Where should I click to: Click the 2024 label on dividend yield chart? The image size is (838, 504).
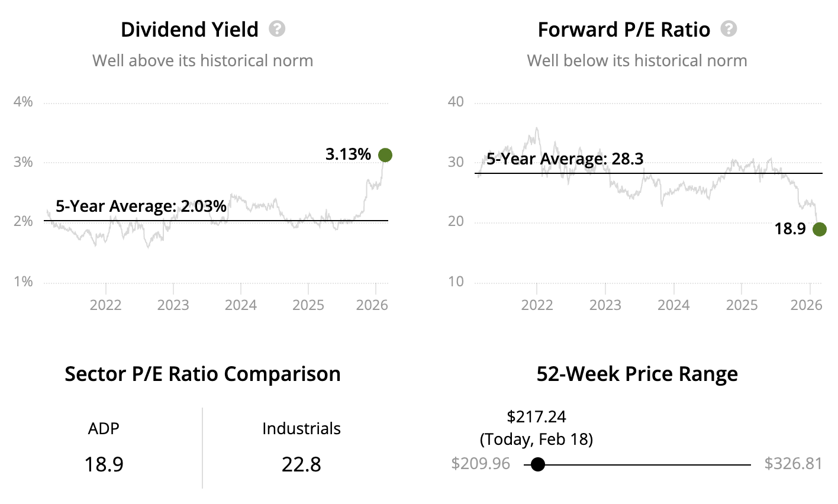241,305
